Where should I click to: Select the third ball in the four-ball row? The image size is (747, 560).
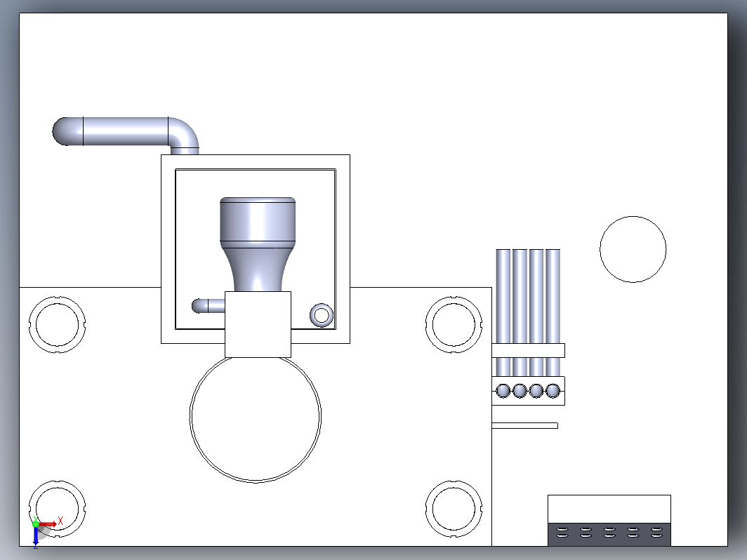pos(536,391)
